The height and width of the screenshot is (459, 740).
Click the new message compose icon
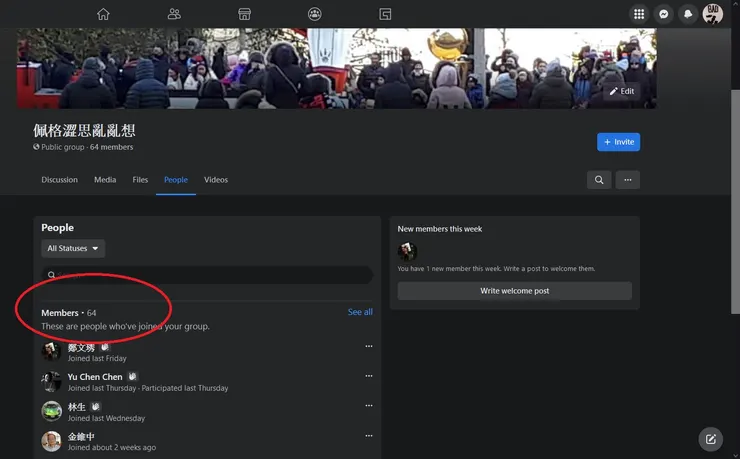[x=710, y=440]
